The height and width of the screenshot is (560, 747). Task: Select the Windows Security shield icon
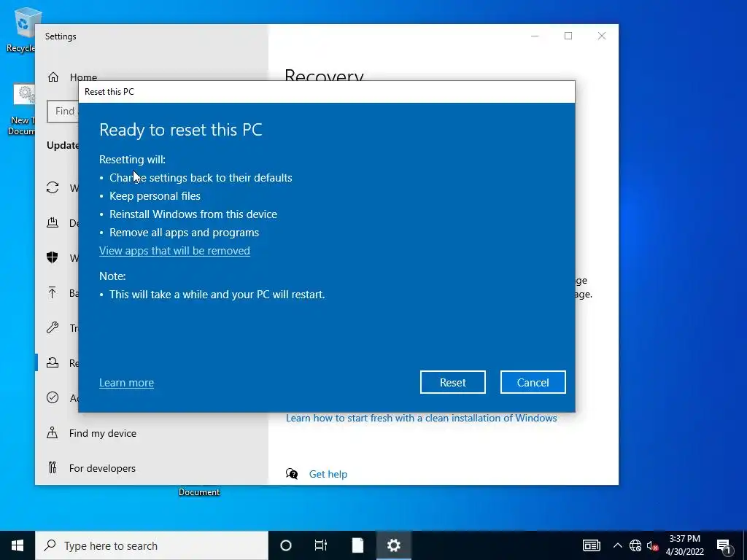coord(53,257)
